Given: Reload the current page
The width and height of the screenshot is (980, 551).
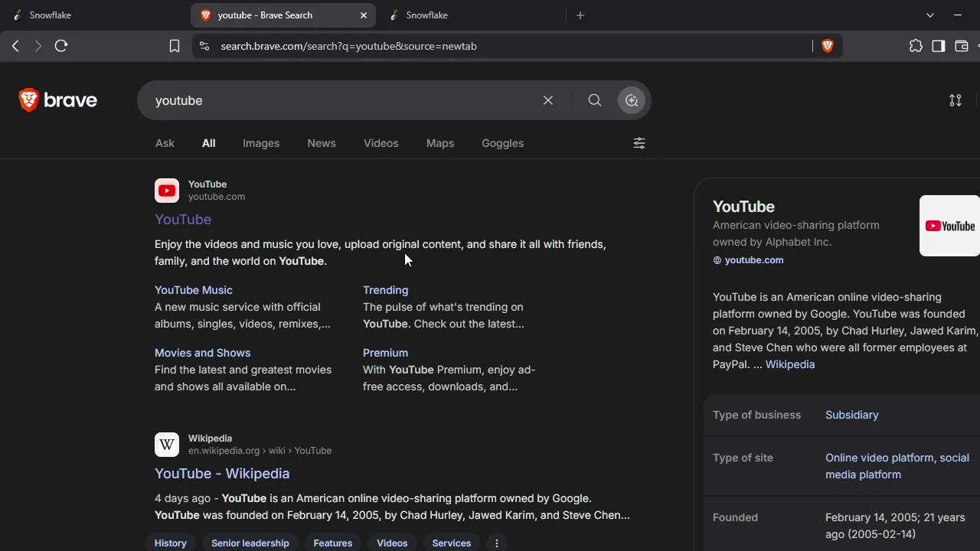Looking at the screenshot, I should pos(61,46).
